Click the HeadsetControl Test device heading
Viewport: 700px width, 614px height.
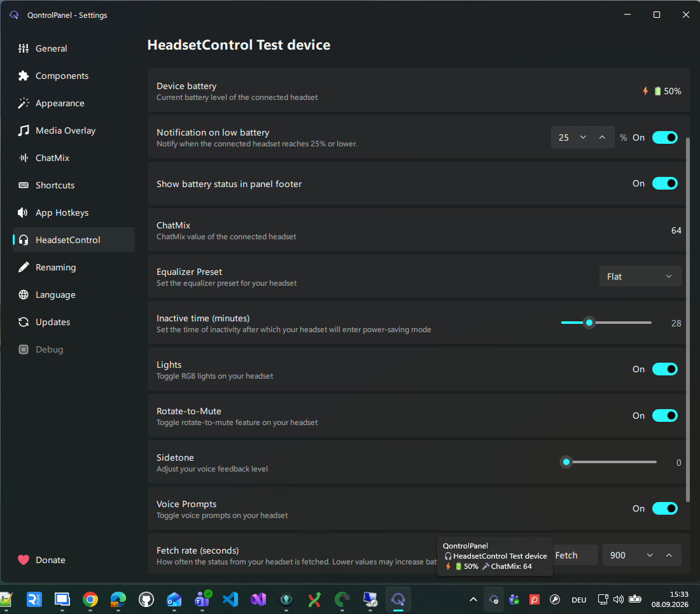pos(239,45)
